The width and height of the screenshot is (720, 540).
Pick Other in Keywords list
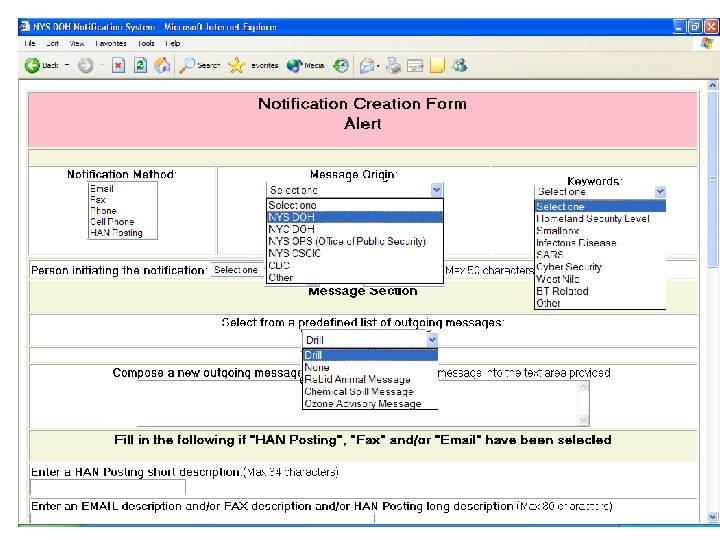coord(600,303)
